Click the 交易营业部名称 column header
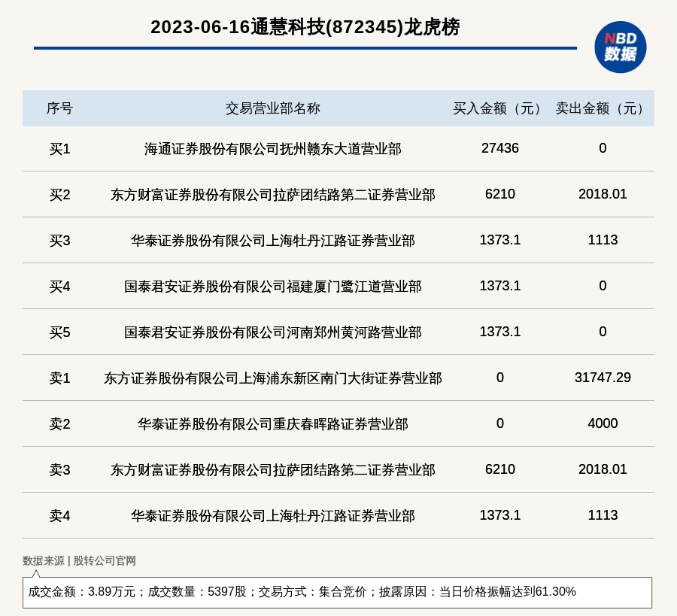Screen dimensions: 677x616 (x=273, y=108)
